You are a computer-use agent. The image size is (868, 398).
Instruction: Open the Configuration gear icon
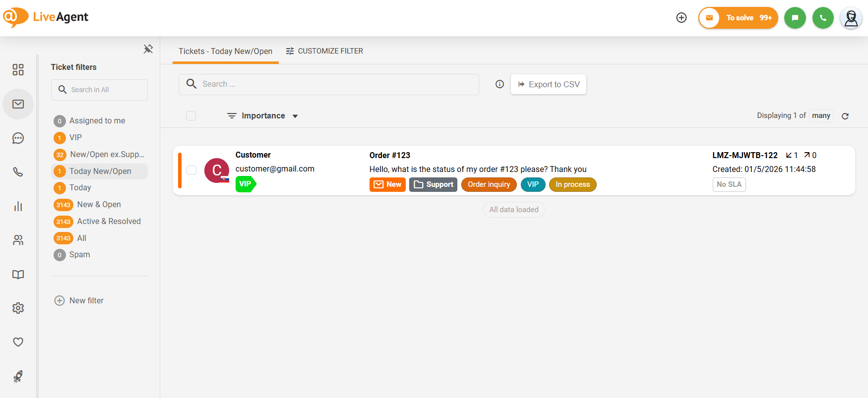(x=18, y=308)
